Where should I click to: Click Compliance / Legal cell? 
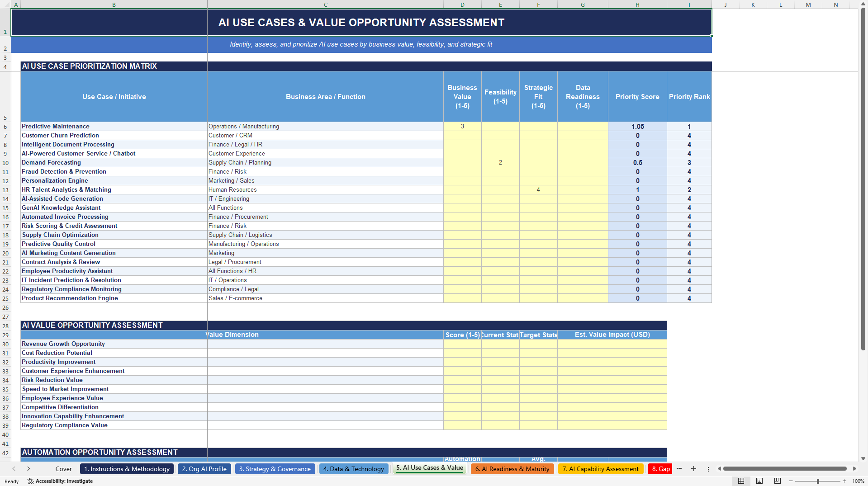pyautogui.click(x=325, y=289)
